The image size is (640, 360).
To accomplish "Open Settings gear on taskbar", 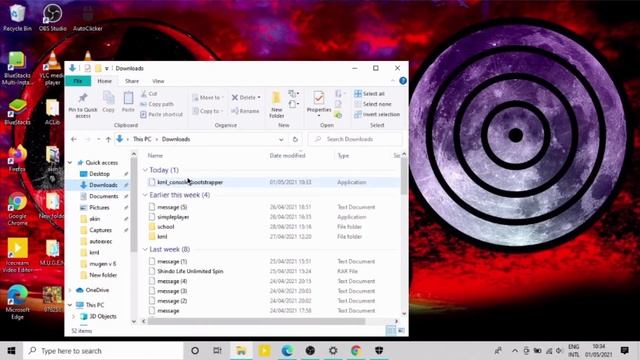I will tap(333, 351).
